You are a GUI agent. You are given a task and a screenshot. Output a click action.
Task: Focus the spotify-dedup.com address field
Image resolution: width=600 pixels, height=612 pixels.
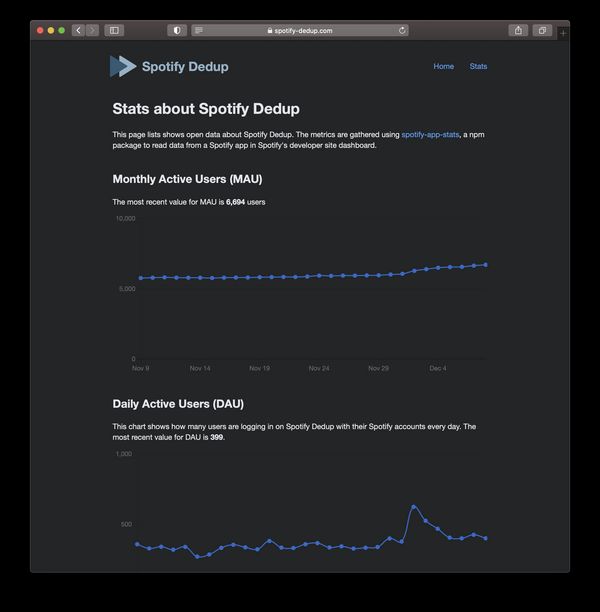point(300,30)
